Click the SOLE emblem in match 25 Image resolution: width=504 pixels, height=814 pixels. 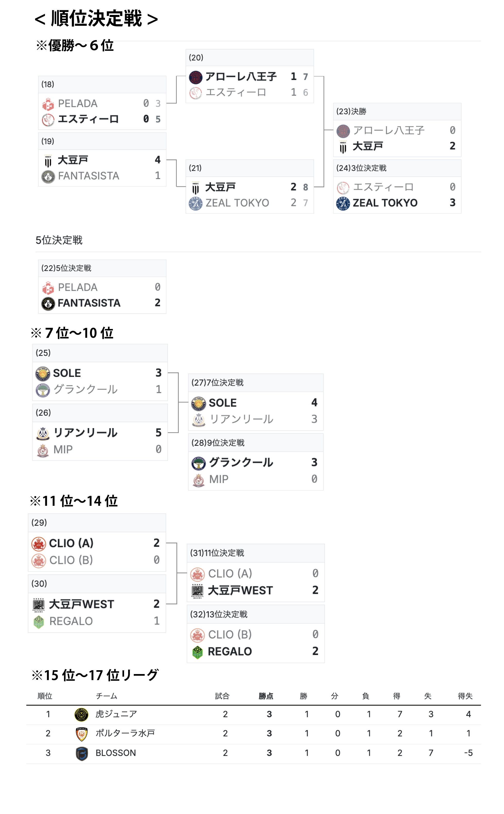(43, 373)
